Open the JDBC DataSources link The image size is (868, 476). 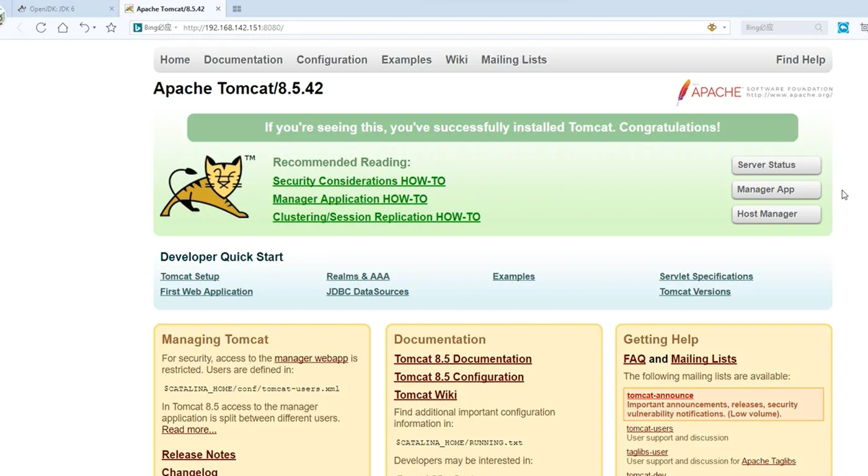[x=368, y=292]
